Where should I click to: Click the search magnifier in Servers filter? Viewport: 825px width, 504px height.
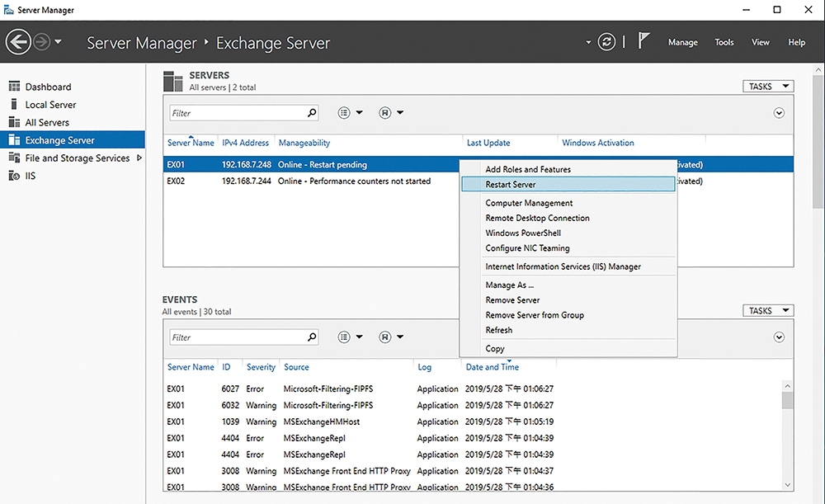click(x=312, y=112)
